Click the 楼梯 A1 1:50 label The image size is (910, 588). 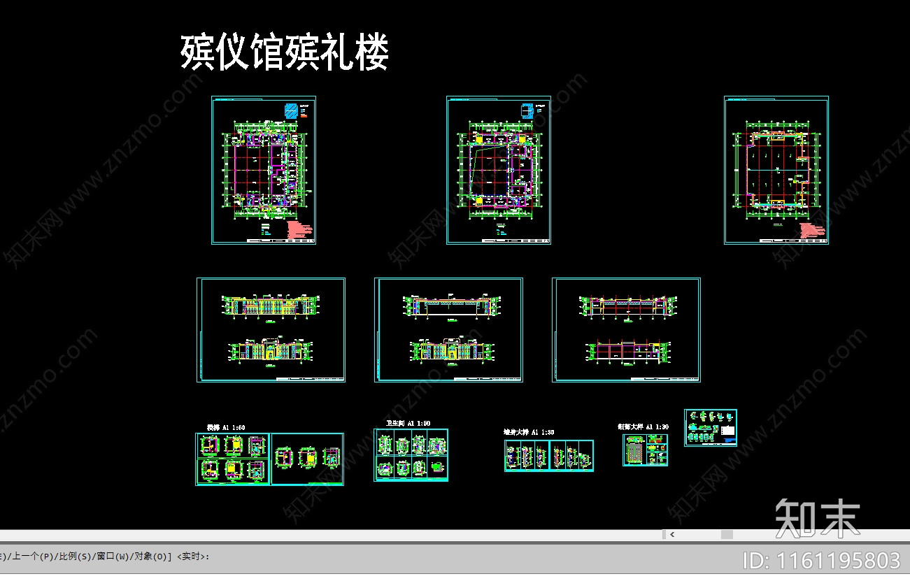pyautogui.click(x=225, y=427)
